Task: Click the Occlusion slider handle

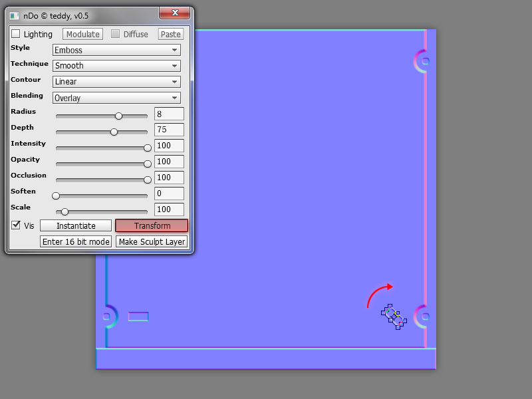Action: (147, 180)
